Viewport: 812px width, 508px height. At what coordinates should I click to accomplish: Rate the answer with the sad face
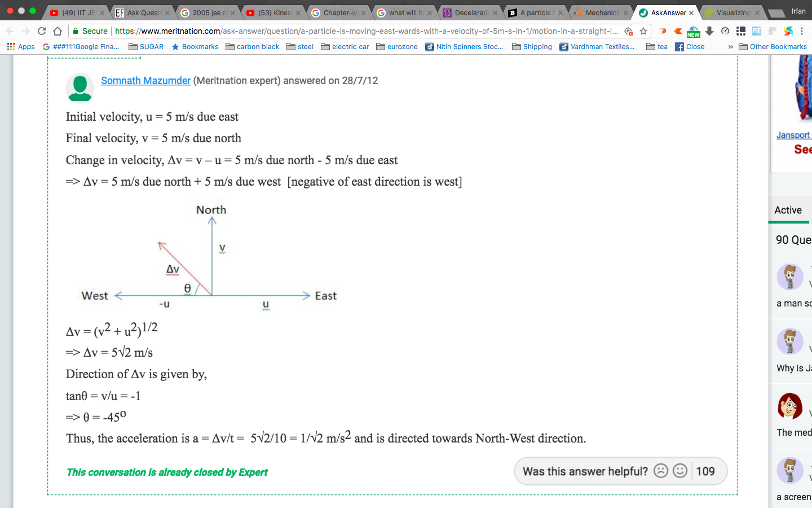point(661,471)
